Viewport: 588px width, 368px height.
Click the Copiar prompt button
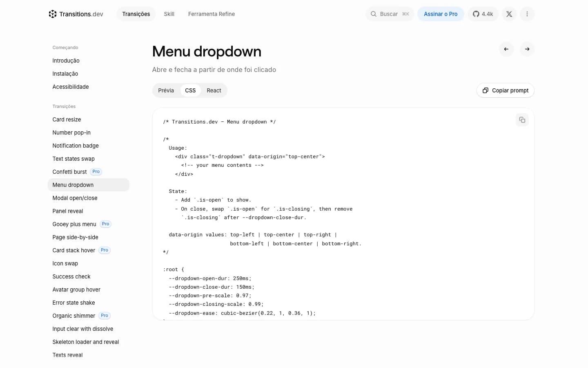click(x=506, y=90)
